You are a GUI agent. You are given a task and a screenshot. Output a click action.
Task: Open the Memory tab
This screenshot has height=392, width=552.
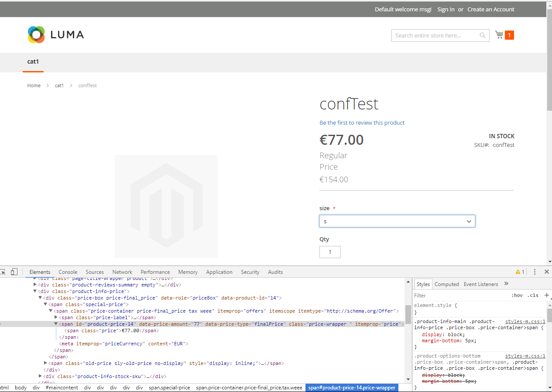(188, 272)
